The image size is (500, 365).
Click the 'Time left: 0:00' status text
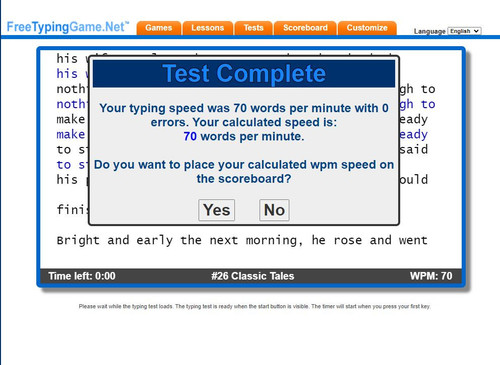(x=82, y=276)
